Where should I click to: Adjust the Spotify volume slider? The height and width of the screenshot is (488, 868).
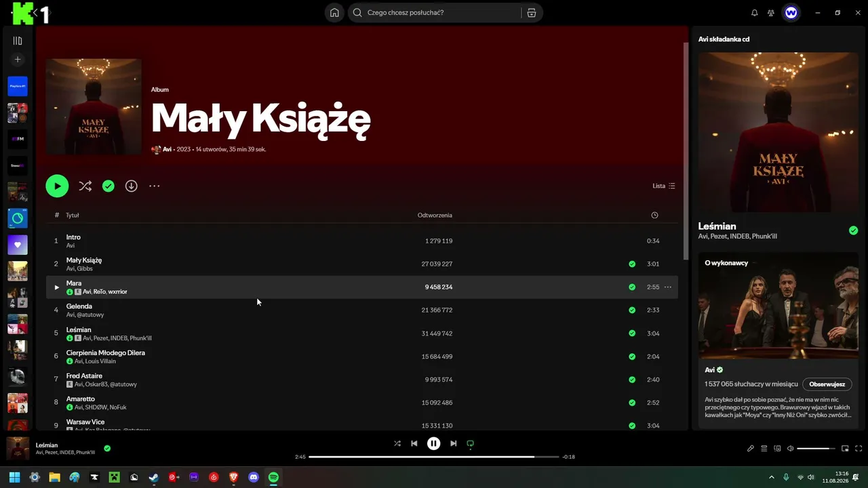(816, 449)
